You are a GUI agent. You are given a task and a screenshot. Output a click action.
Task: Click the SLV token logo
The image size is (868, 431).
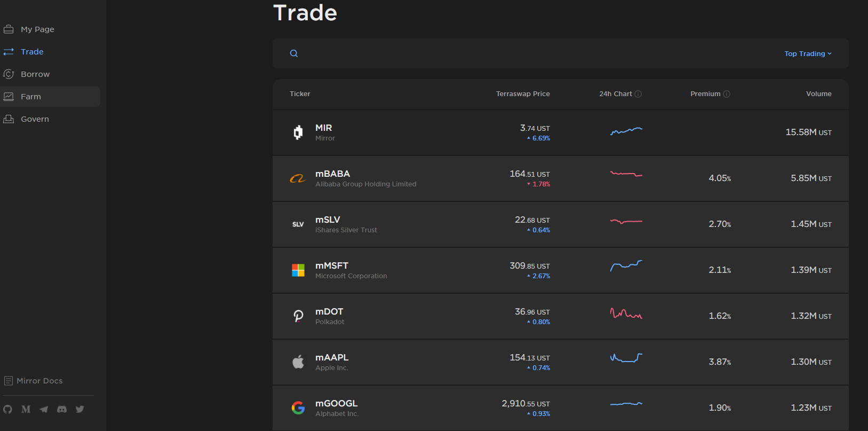coord(298,224)
